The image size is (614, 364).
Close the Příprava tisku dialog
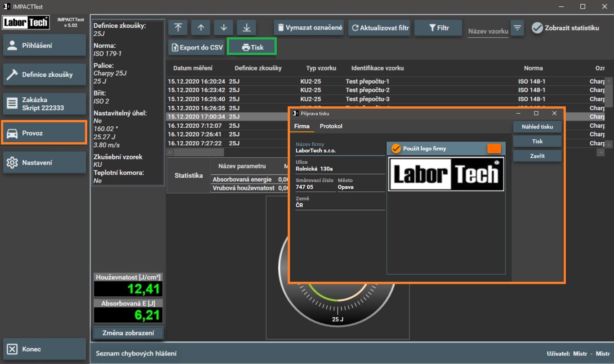(554, 113)
